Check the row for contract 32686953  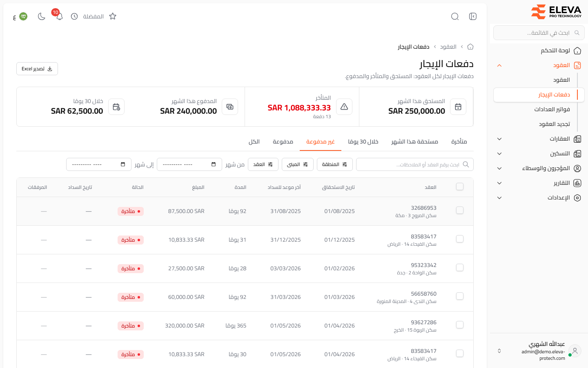pos(460,210)
